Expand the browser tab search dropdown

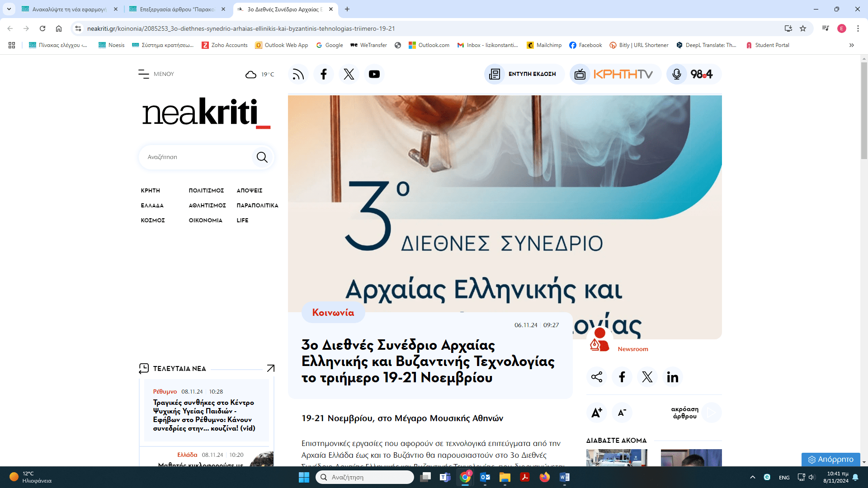coord(9,9)
